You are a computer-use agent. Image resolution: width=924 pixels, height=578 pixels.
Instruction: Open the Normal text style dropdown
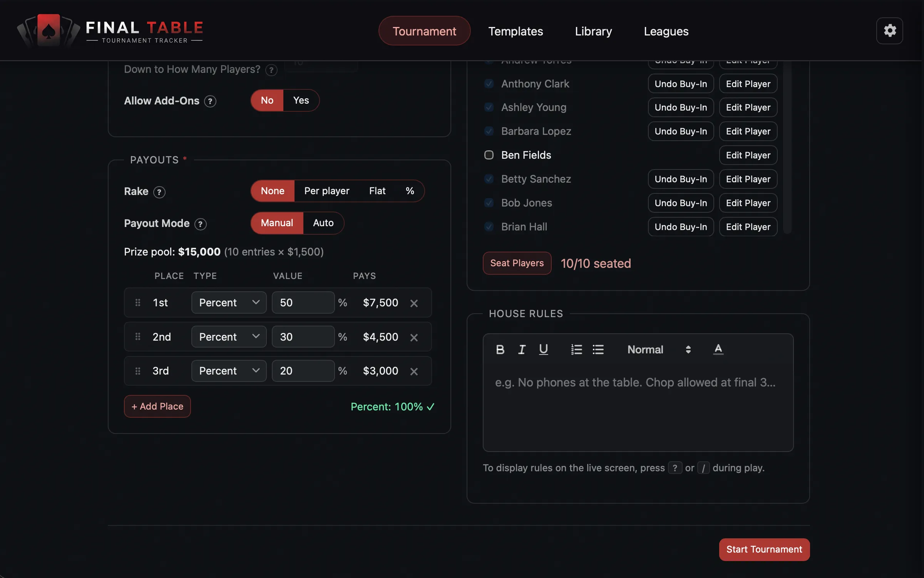point(659,349)
